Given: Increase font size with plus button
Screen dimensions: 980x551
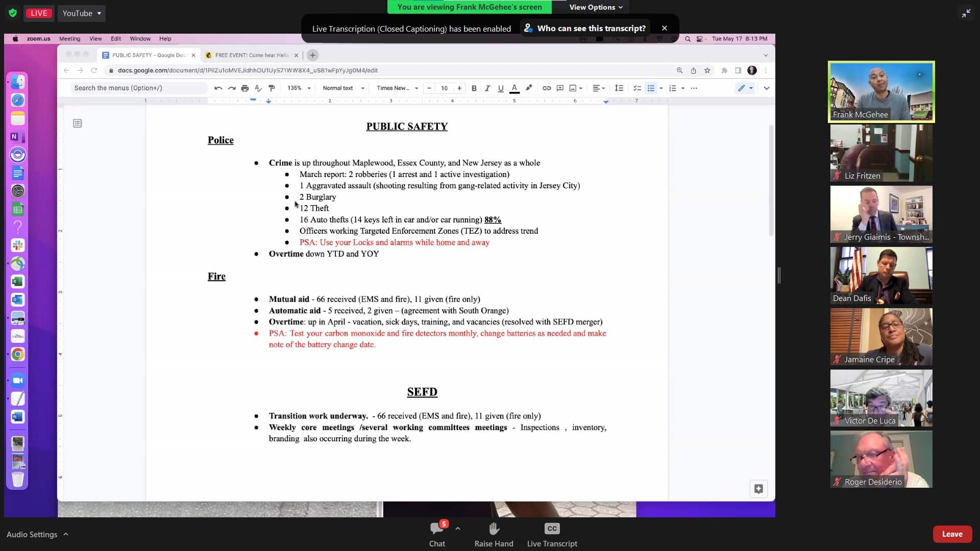Looking at the screenshot, I should pyautogui.click(x=459, y=88).
